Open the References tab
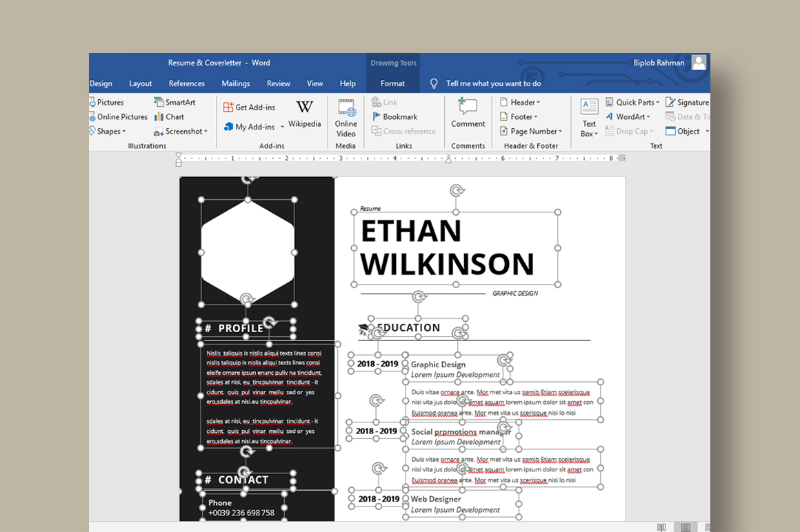Screen dimensions: 800x532 click(x=187, y=83)
